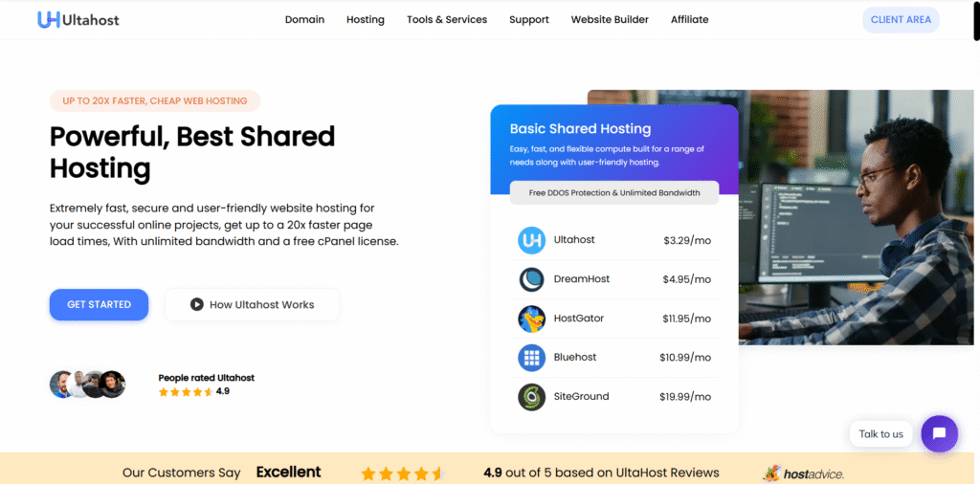The width and height of the screenshot is (980, 484).
Task: Click the Excellent rating word in banner
Action: (289, 473)
